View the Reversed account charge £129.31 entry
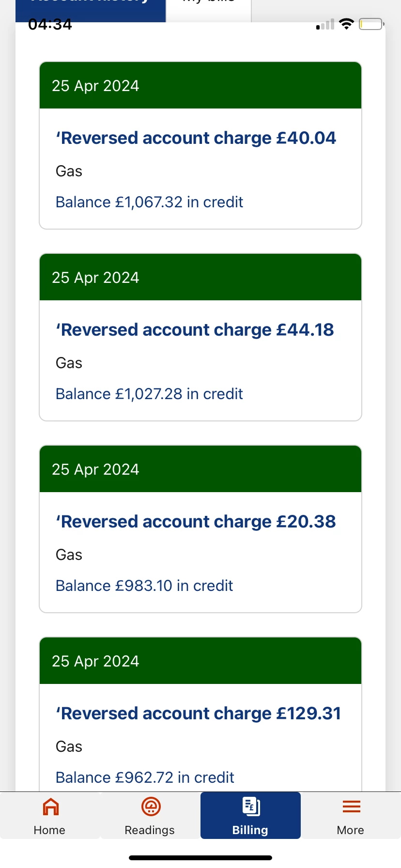The image size is (401, 868). [198, 713]
